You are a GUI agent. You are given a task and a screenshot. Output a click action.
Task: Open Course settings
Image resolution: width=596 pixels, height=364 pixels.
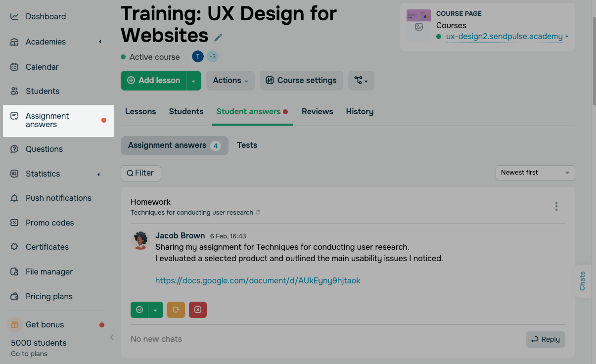[x=301, y=81]
